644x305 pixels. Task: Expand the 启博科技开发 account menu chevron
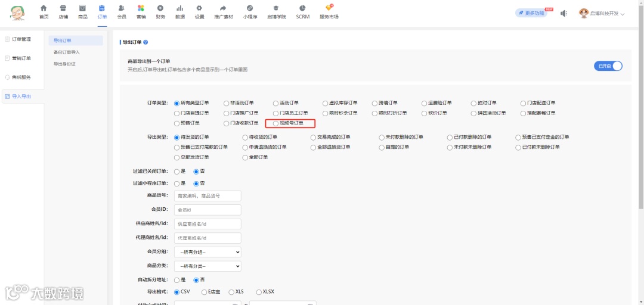[623, 14]
